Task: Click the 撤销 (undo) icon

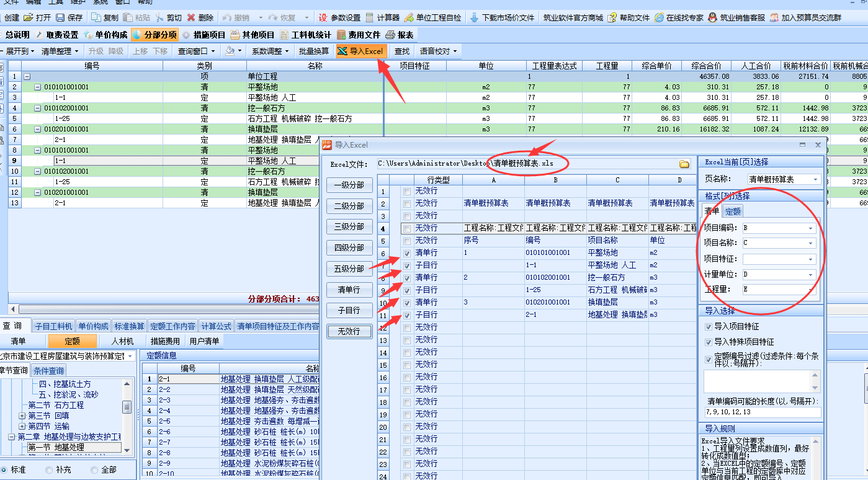Action: click(x=228, y=17)
